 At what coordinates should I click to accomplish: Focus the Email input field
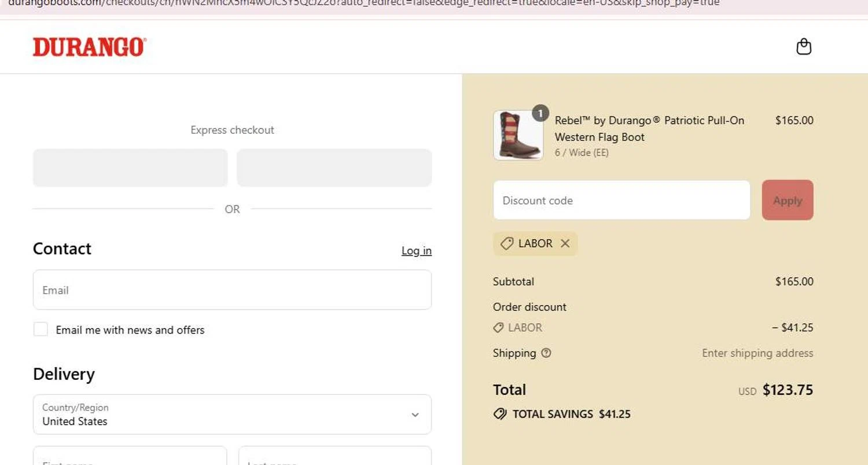point(232,290)
